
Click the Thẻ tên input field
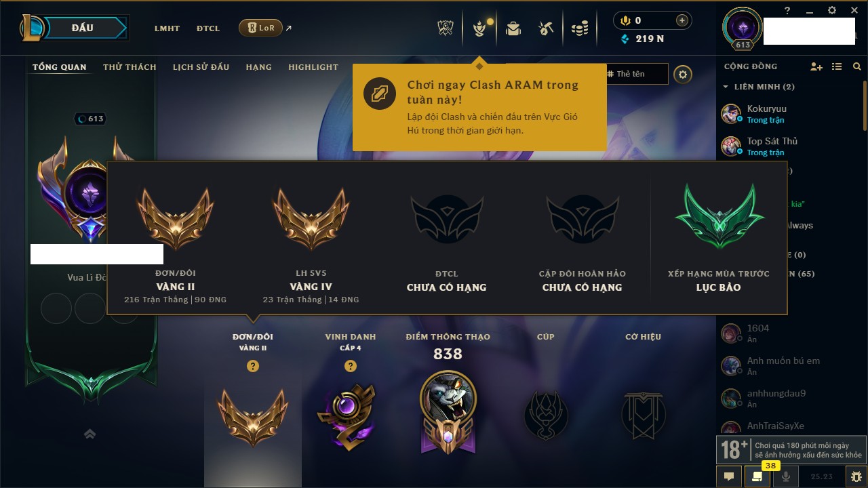pyautogui.click(x=635, y=74)
